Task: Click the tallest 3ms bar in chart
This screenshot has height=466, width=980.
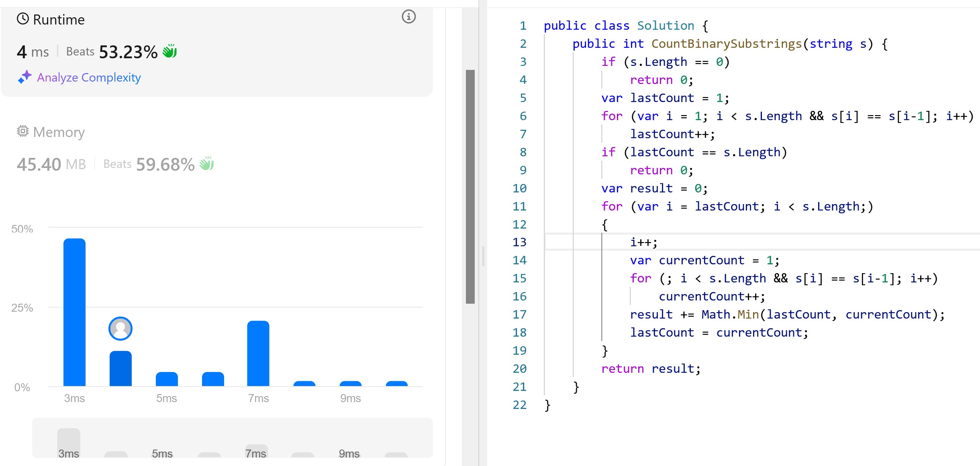Action: tap(75, 312)
